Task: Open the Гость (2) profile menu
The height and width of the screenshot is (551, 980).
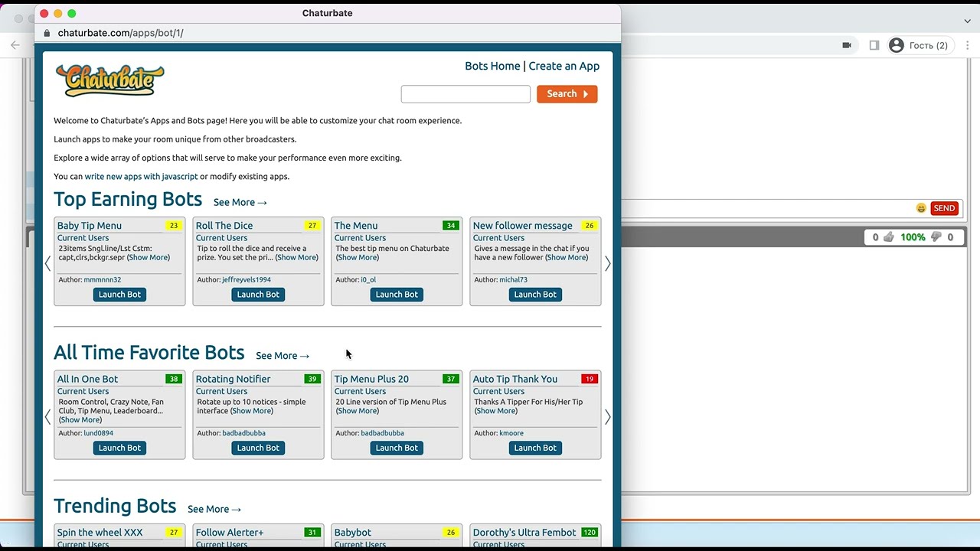Action: [919, 45]
